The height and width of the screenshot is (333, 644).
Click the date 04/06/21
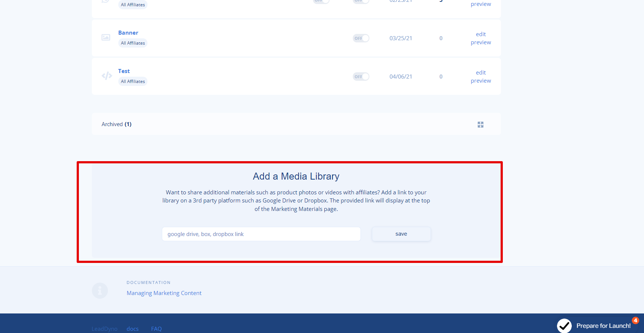(401, 77)
